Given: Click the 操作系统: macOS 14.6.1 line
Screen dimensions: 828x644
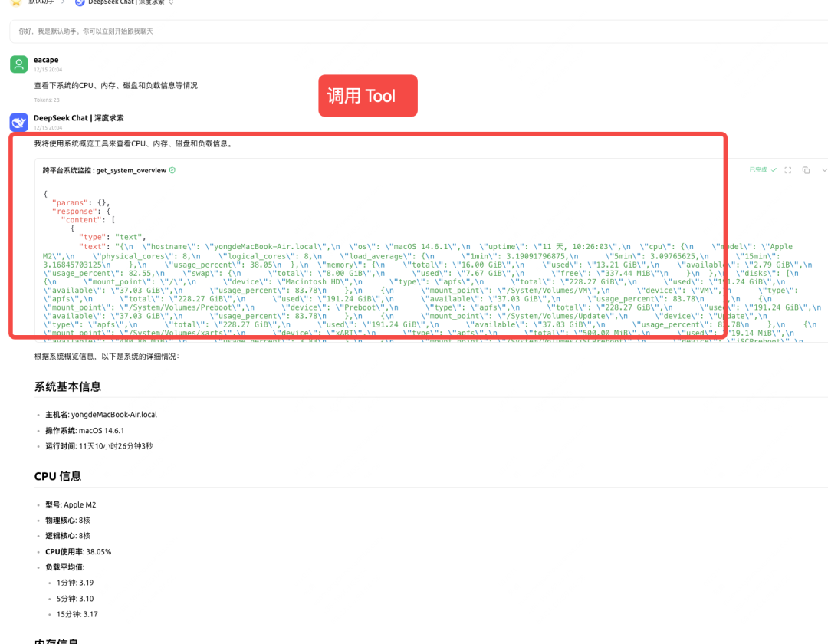Looking at the screenshot, I should click(x=85, y=431).
